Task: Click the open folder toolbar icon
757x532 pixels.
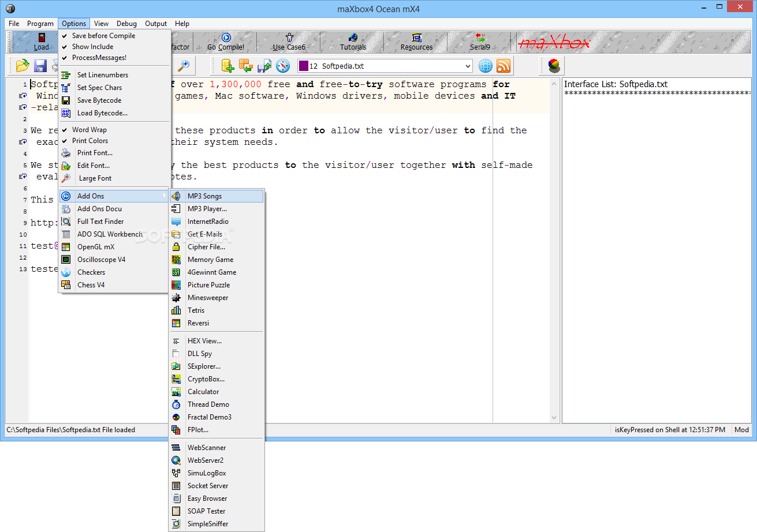Action: [23, 65]
